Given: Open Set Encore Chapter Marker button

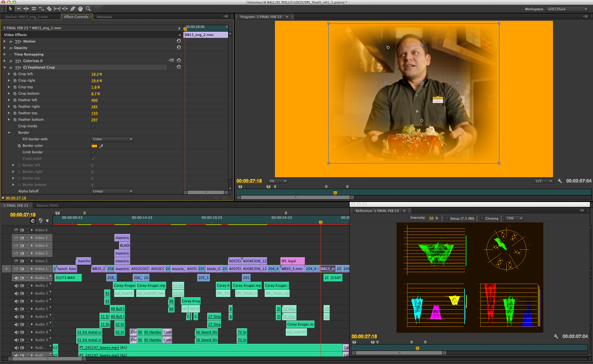Looking at the screenshot, I should pyautogui.click(x=40, y=221).
